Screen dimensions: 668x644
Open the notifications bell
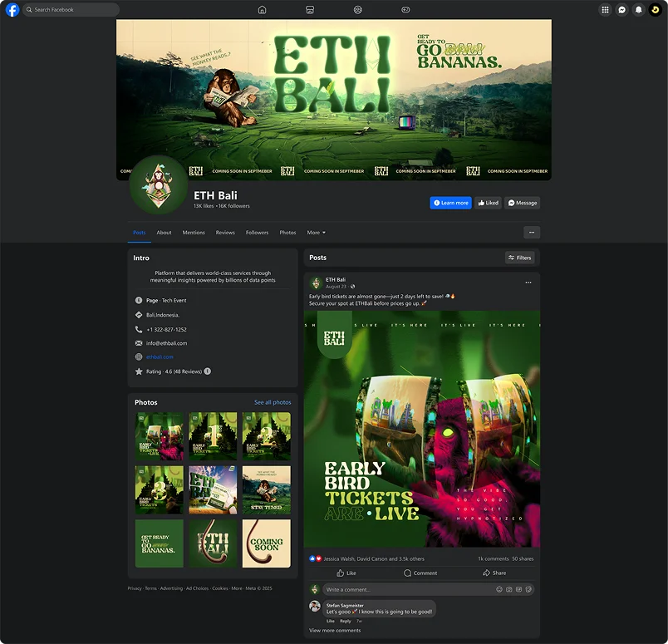point(638,9)
